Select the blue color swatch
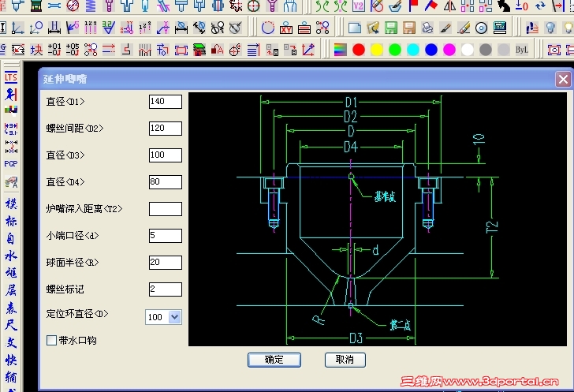Viewport: 574px width, 392px height. [431, 50]
